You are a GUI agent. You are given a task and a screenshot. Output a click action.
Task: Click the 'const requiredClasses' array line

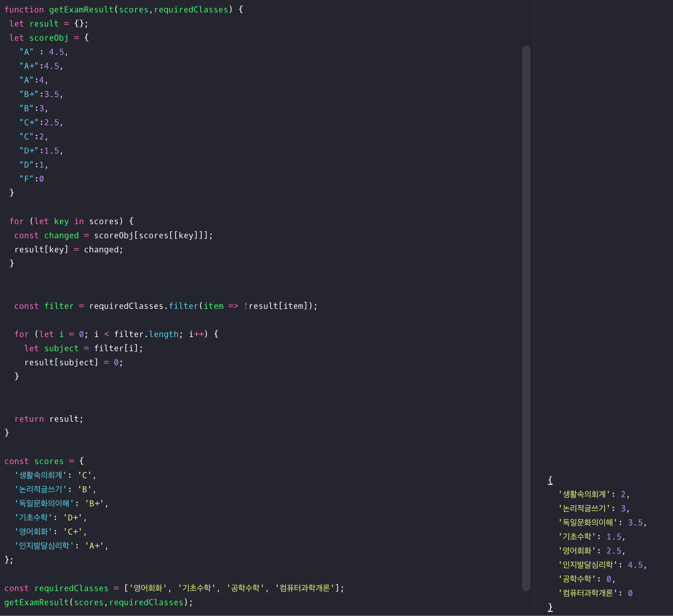[x=174, y=588]
